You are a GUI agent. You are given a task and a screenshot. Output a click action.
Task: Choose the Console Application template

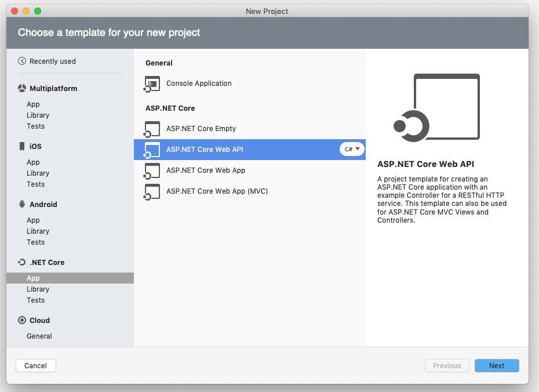[x=250, y=84]
